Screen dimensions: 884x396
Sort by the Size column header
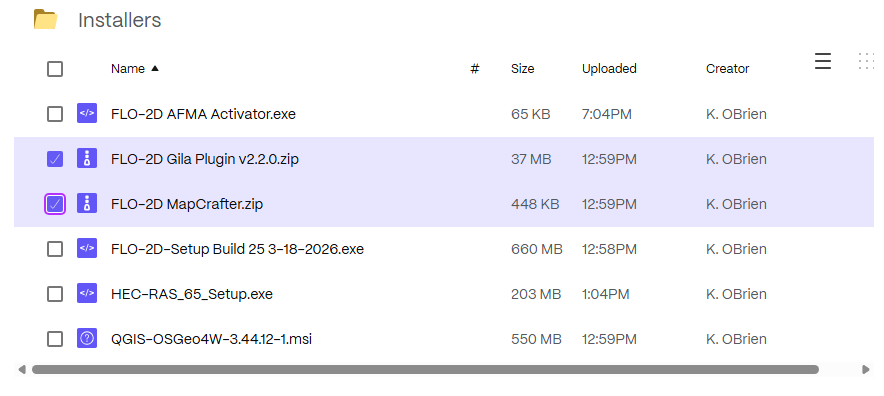(x=523, y=69)
